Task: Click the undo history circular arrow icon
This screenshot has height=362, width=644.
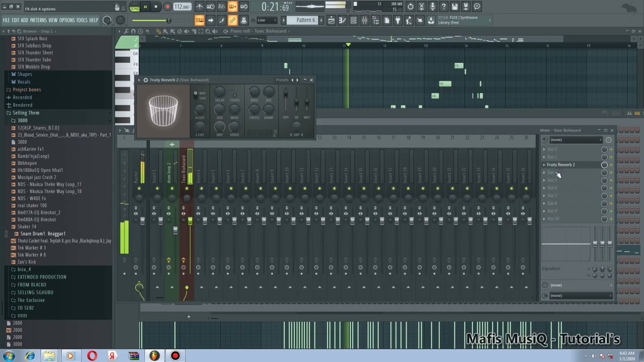Action: pos(411,7)
